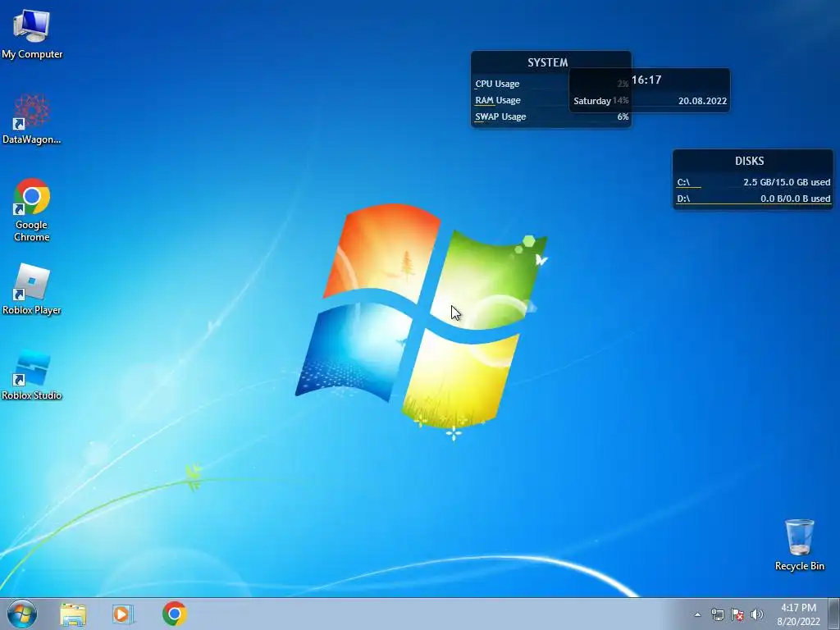
Task: Open the Action Center flag icon
Action: [x=737, y=614]
